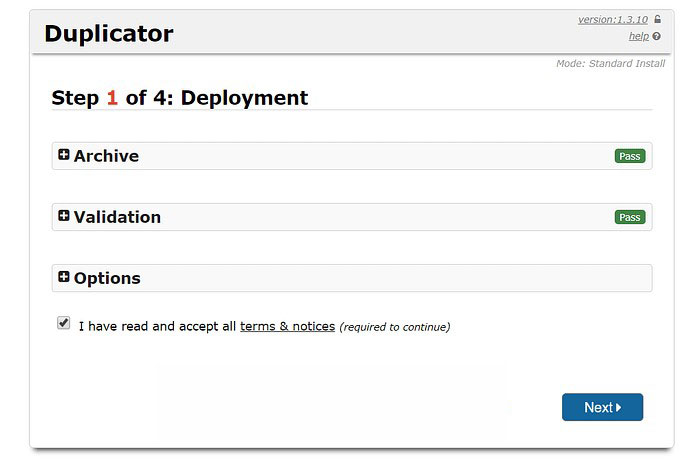Click the Options section title

coord(107,278)
